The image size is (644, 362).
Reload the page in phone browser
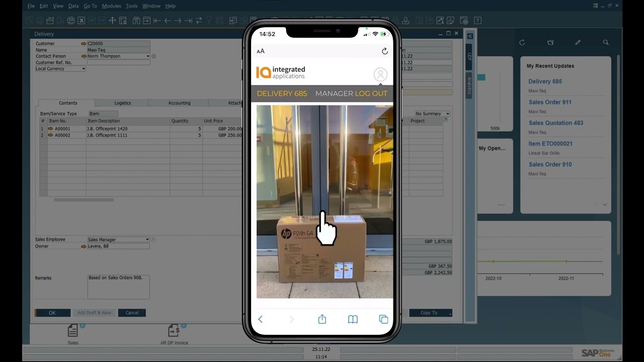pos(385,51)
